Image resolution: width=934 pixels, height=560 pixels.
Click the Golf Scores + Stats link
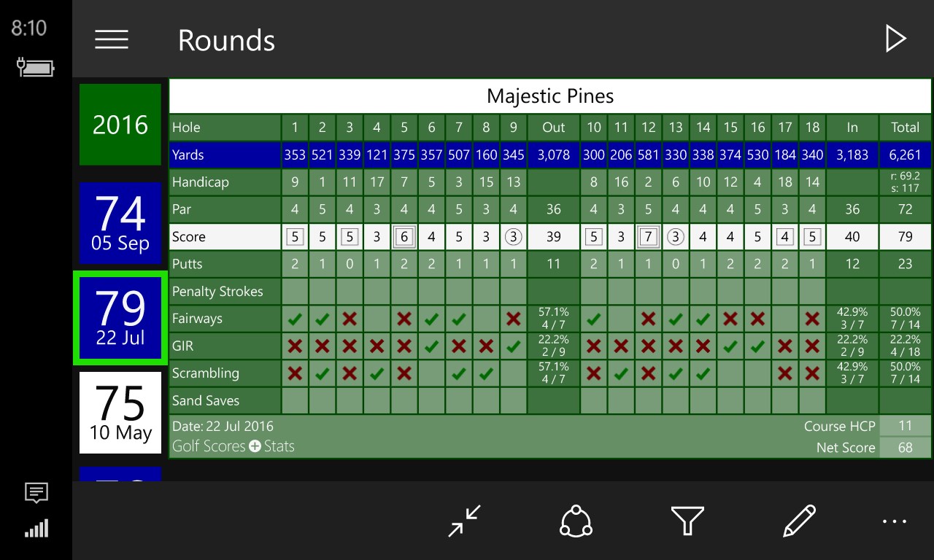(x=233, y=446)
